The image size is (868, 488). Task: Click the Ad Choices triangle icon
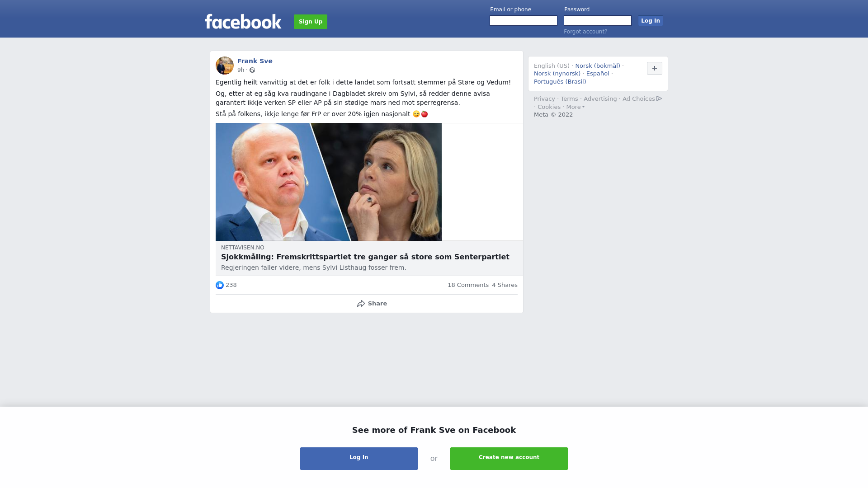coord(659,99)
